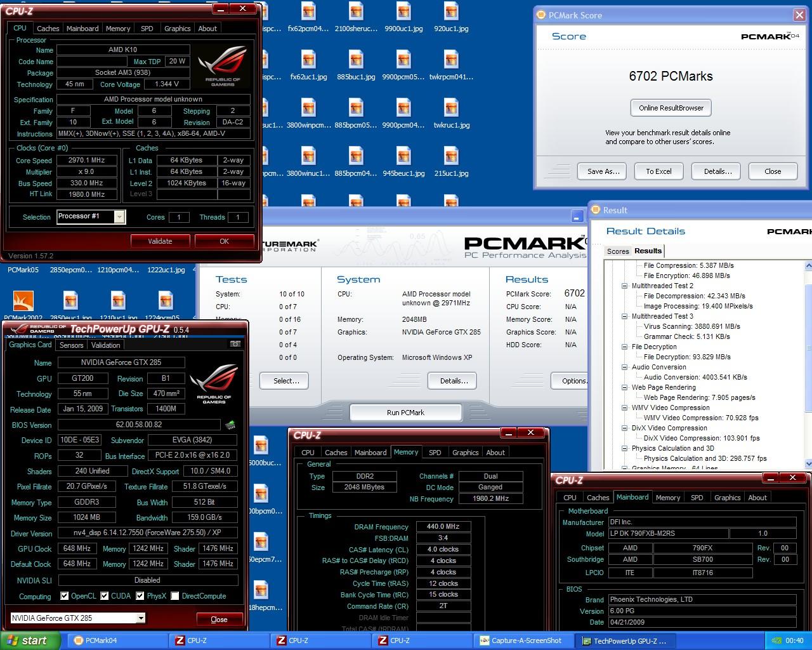Select the 885buc1.jpg desktop icon
Screen dimensions: 812x650
click(356, 65)
